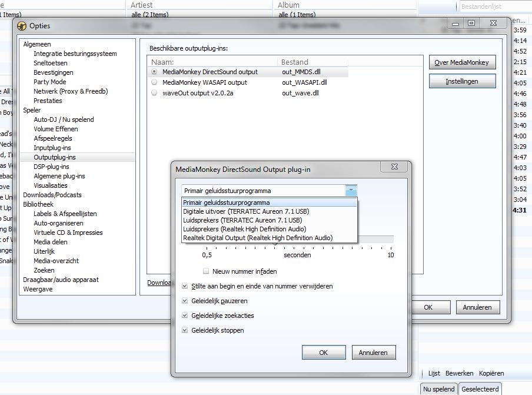
Task: Select Algemeen in options tree
Action: pyautogui.click(x=37, y=44)
